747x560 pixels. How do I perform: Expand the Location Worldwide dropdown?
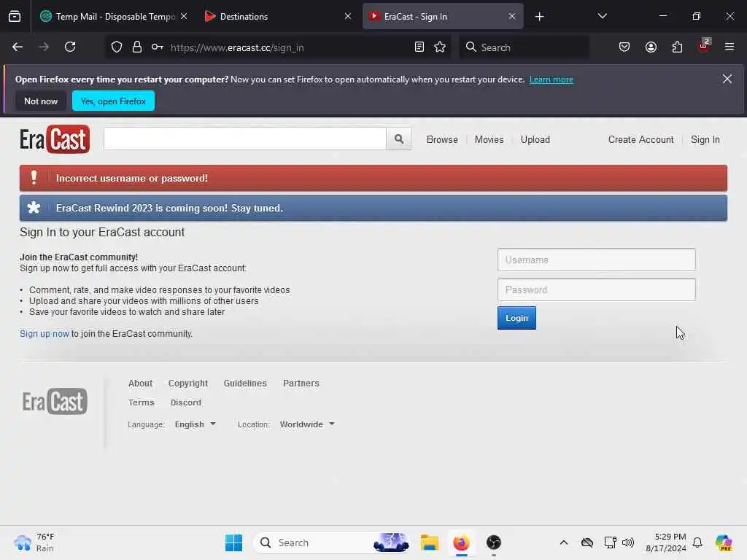[x=307, y=424]
